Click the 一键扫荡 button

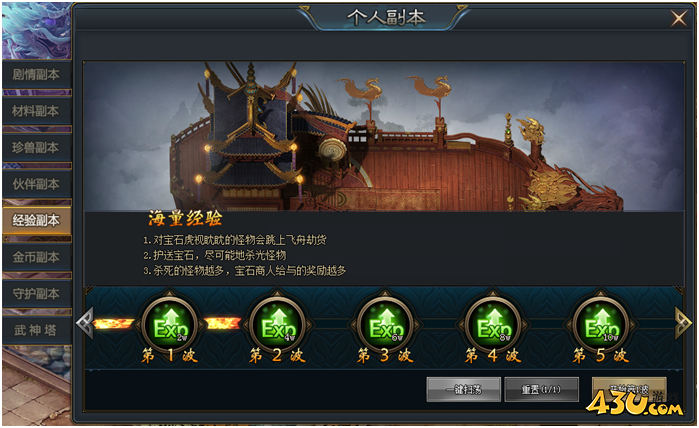coord(464,390)
